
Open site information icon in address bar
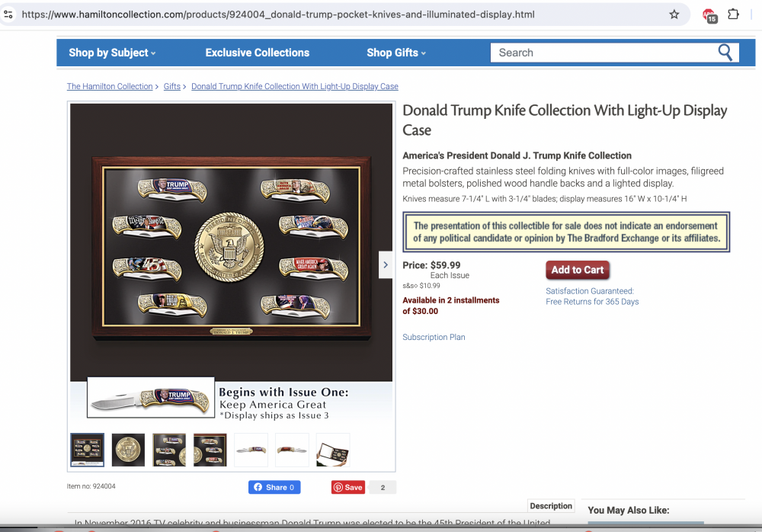coord(8,14)
